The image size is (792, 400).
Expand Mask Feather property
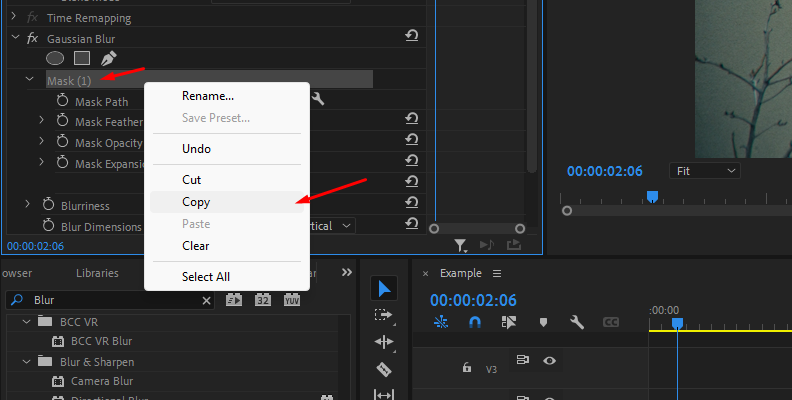41,120
